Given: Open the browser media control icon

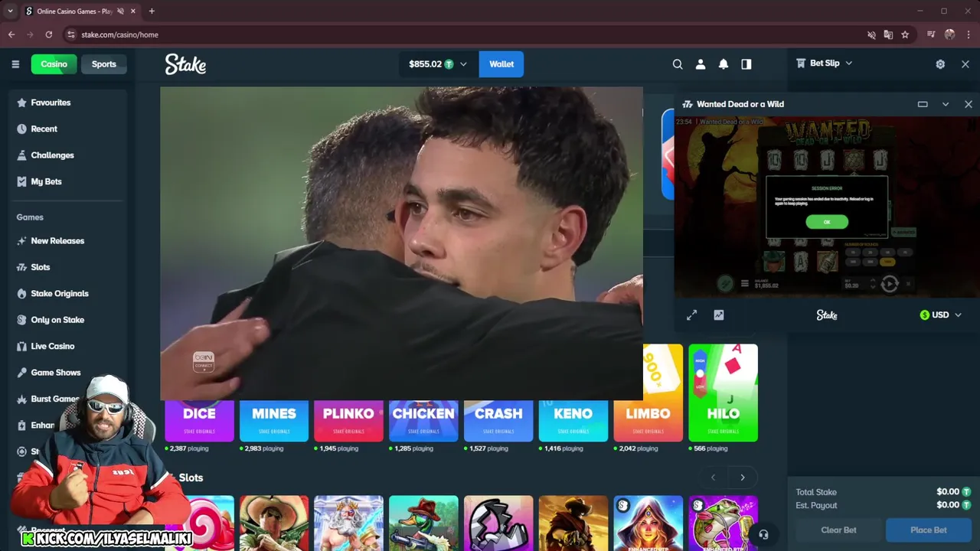Looking at the screenshot, I should click(x=931, y=34).
